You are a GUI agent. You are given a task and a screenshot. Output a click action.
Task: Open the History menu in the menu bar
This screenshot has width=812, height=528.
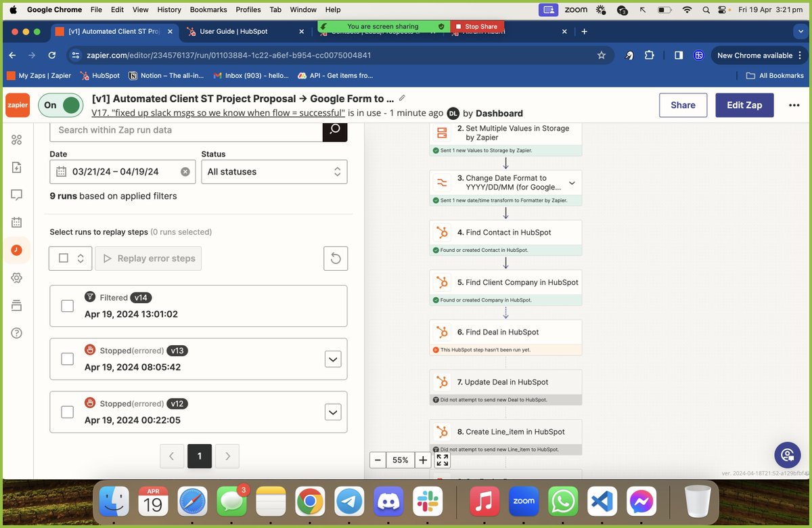(169, 9)
